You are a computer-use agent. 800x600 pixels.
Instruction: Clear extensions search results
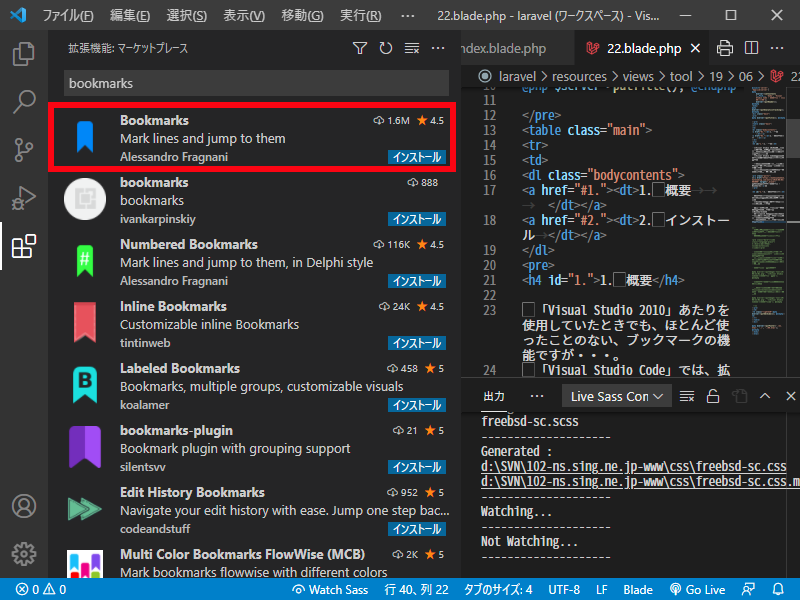tap(412, 48)
